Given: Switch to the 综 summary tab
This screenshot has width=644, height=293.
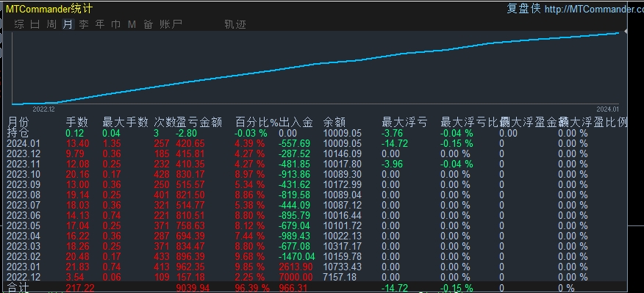Looking at the screenshot, I should [19, 24].
